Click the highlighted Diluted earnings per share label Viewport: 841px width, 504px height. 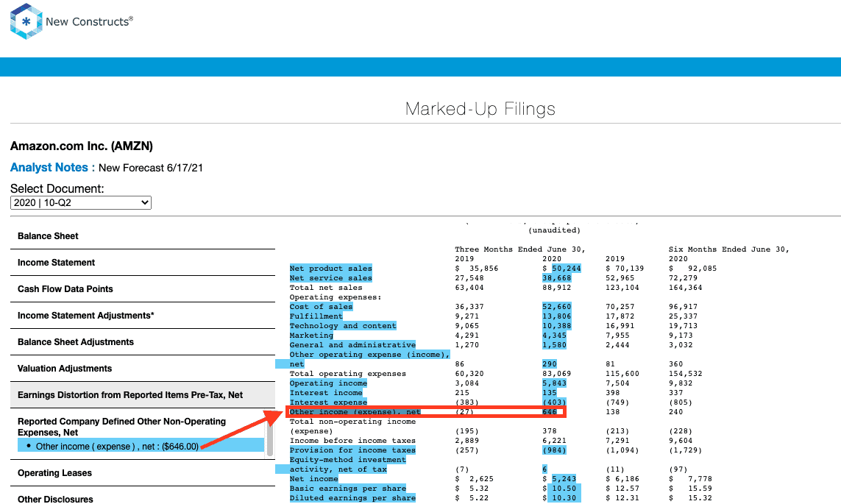click(353, 498)
